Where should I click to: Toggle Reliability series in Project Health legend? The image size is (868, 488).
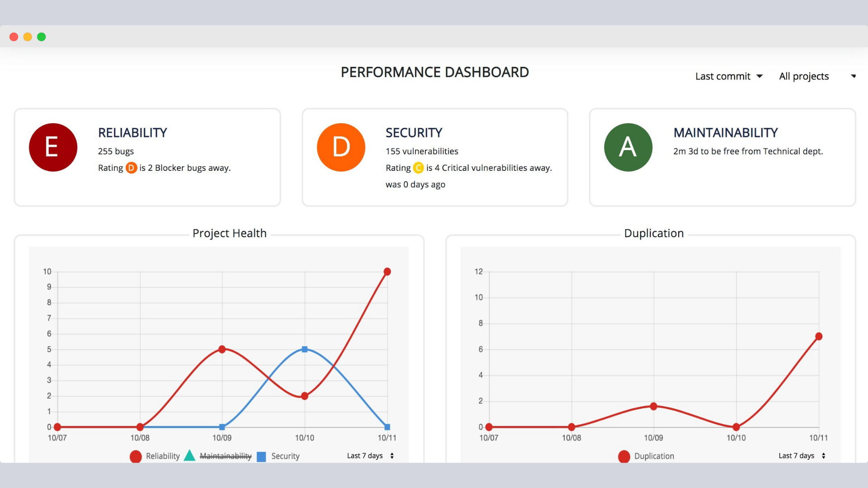pyautogui.click(x=163, y=456)
